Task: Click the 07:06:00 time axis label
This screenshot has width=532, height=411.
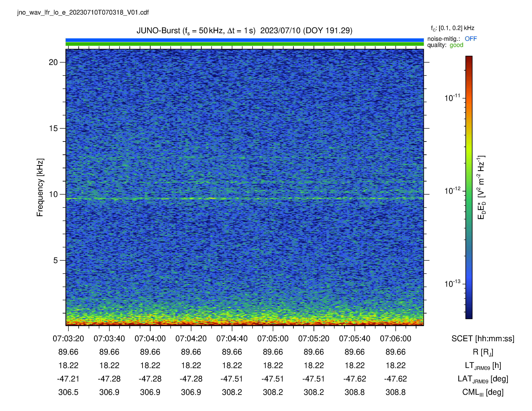Action: pos(396,338)
